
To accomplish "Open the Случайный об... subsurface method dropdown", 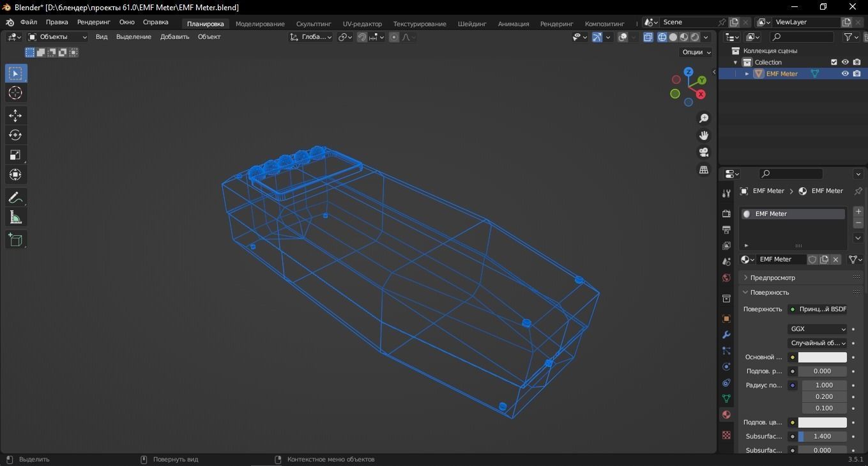I will click(818, 343).
